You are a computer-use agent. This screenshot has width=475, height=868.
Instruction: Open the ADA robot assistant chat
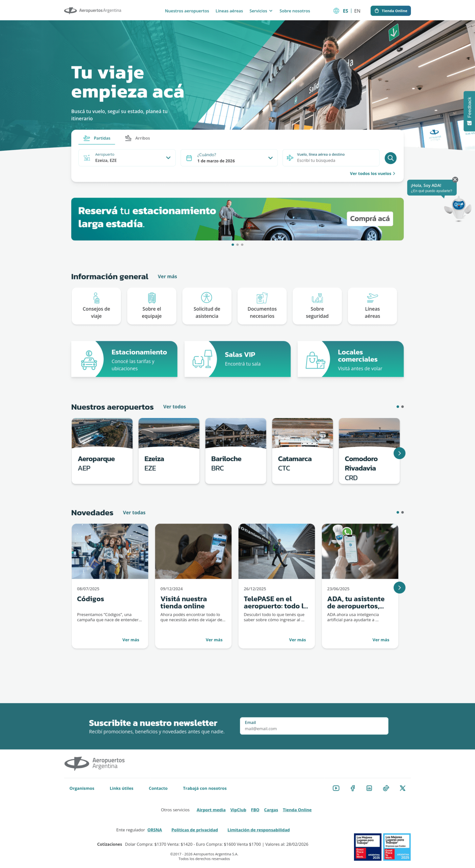458,208
